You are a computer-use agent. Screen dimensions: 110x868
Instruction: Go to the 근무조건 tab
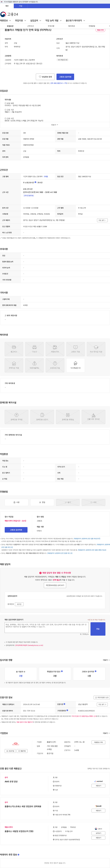[30, 26]
